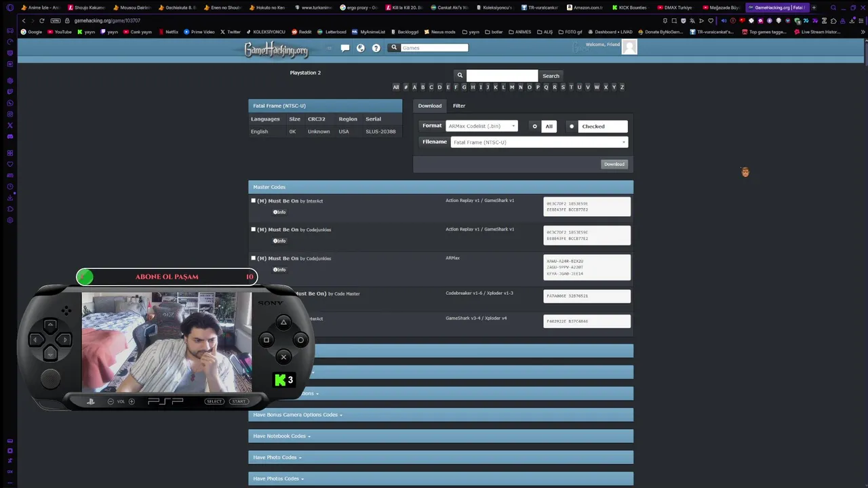Click the browser address bar URL
Viewport: 868px width, 488px height.
tap(107, 20)
